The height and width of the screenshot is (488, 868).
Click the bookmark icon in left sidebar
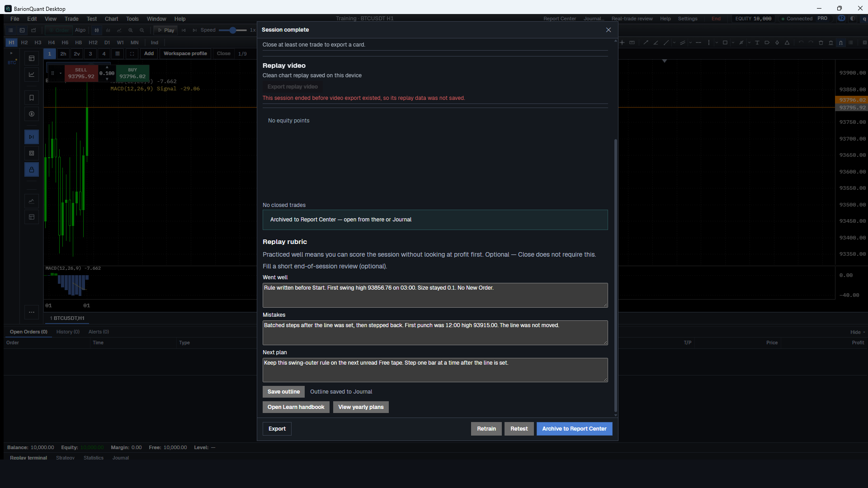tap(32, 98)
